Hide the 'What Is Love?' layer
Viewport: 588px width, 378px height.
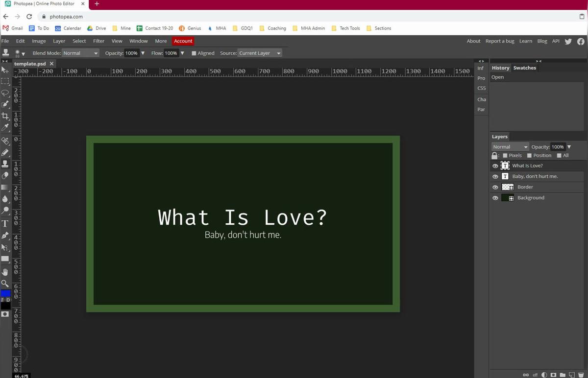pyautogui.click(x=495, y=166)
